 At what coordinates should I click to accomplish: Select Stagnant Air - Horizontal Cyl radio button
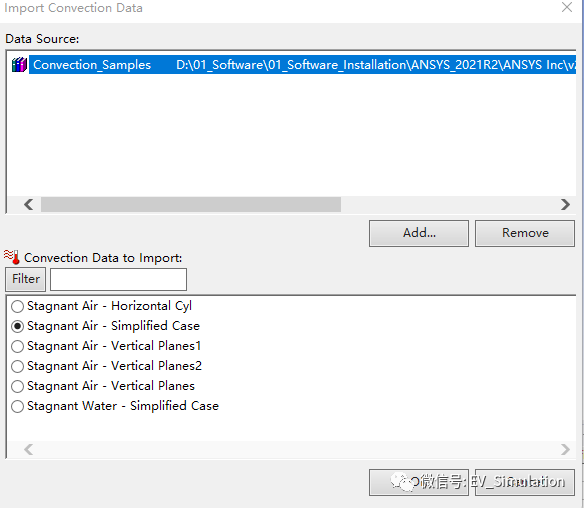pos(18,306)
